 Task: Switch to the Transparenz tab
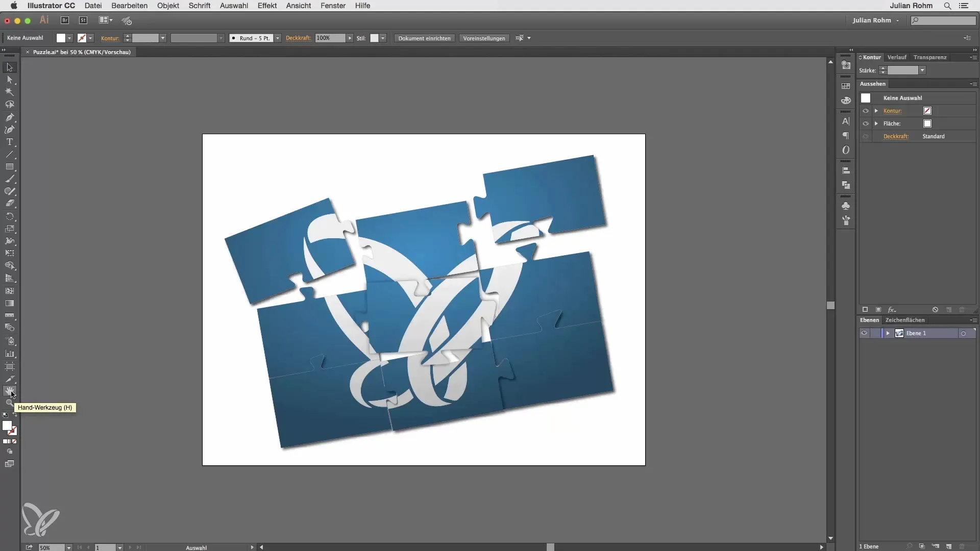930,57
